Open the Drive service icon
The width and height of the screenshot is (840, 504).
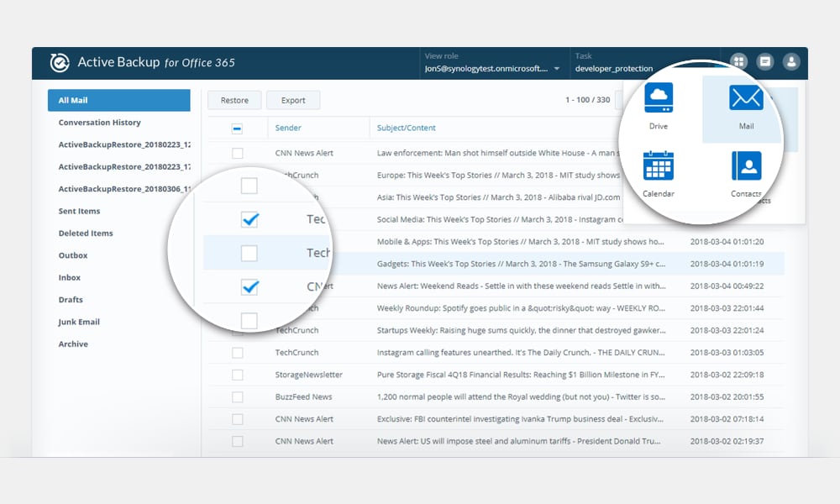click(x=659, y=99)
